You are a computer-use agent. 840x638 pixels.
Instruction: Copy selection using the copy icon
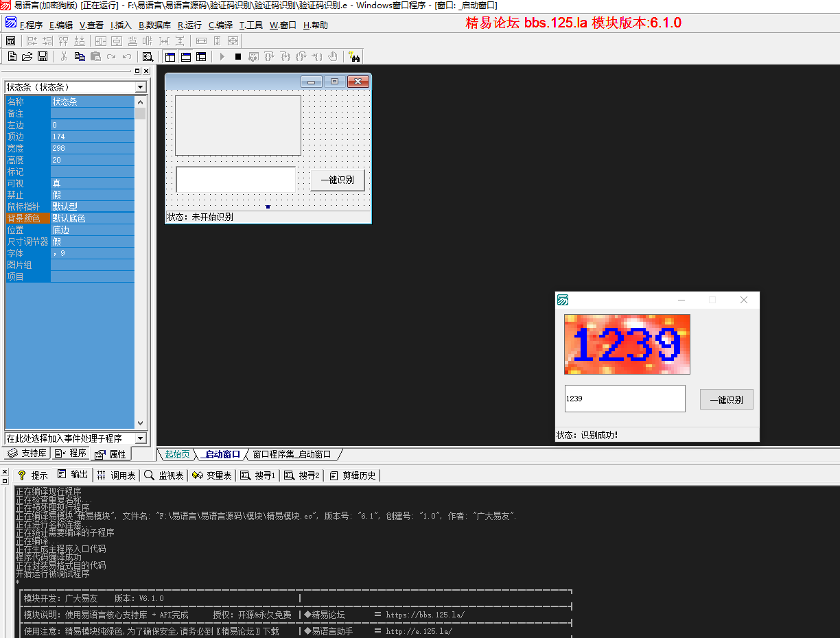[80, 56]
